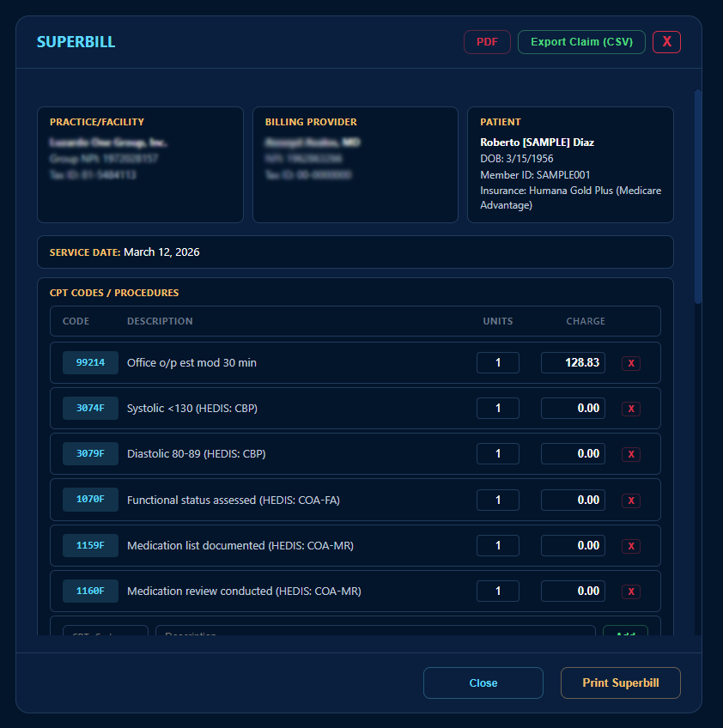This screenshot has height=728, width=723.
Task: Remove the 1159F medication list line
Action: 631,545
